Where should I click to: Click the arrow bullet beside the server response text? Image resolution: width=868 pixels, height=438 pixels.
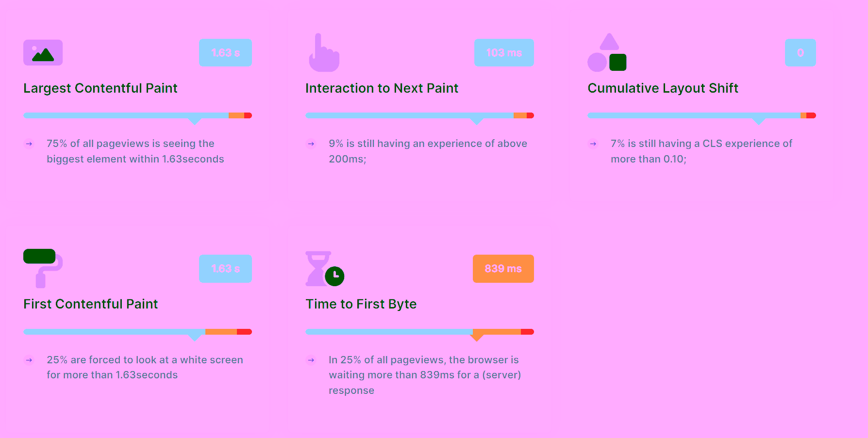(x=311, y=360)
